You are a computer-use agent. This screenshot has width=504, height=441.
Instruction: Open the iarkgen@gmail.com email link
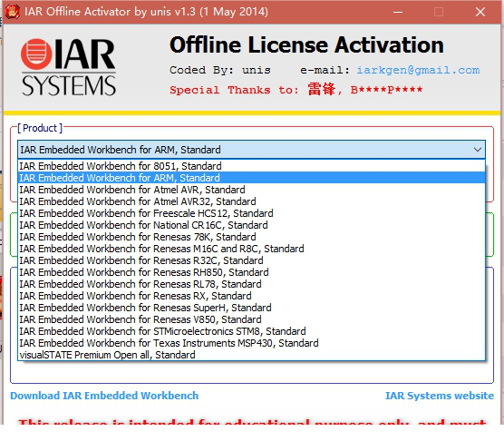[418, 70]
